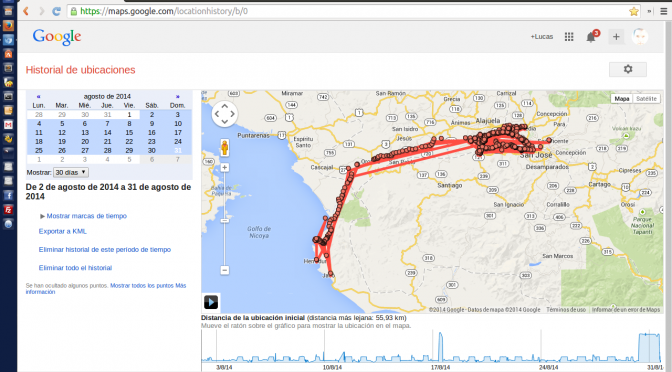Open the Google apps grid

(569, 37)
